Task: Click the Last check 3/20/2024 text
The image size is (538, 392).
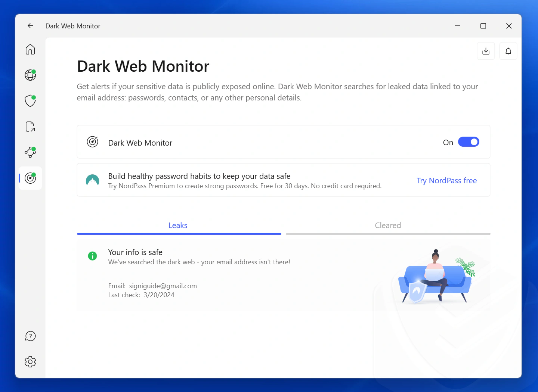Action: click(x=141, y=295)
